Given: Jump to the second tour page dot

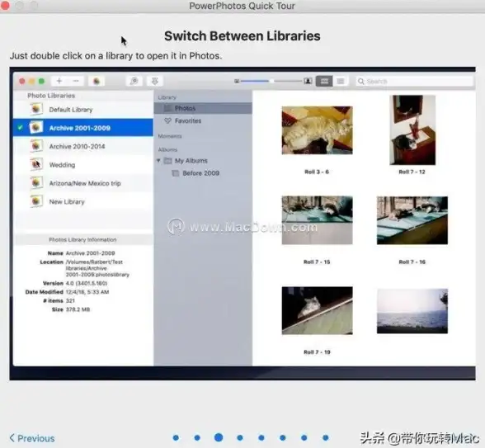Looking at the screenshot, I should click(x=197, y=437).
